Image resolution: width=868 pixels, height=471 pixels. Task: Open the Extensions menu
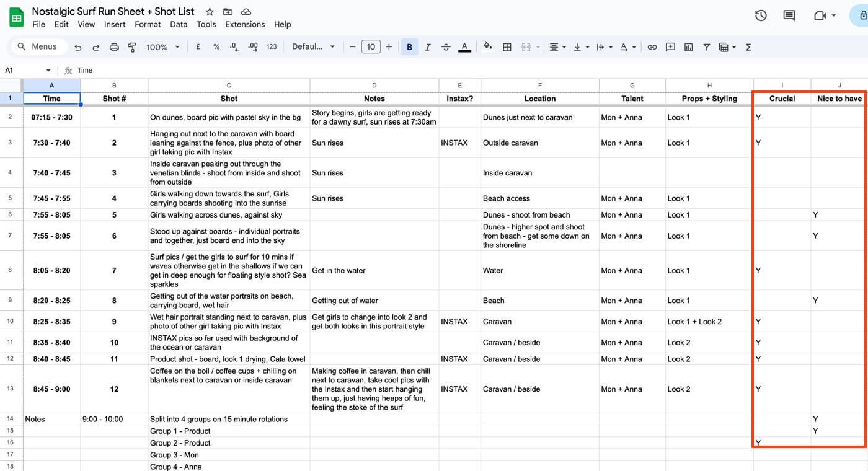click(x=244, y=24)
